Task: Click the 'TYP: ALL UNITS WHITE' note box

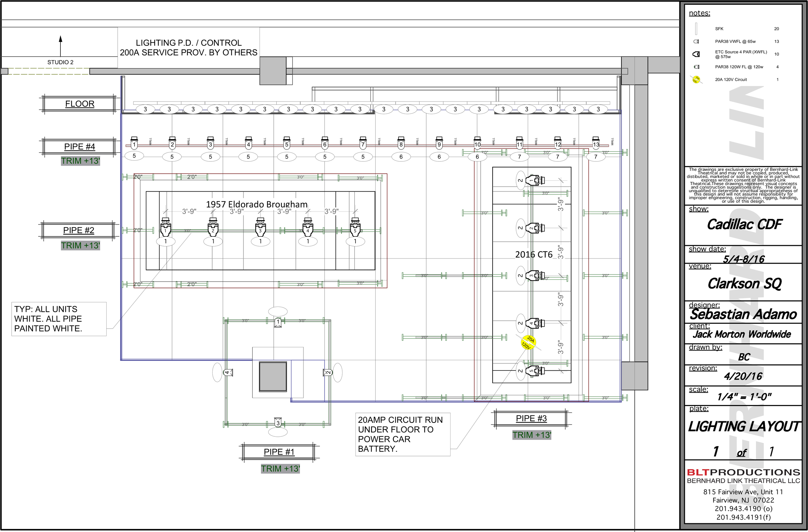Action: (59, 319)
